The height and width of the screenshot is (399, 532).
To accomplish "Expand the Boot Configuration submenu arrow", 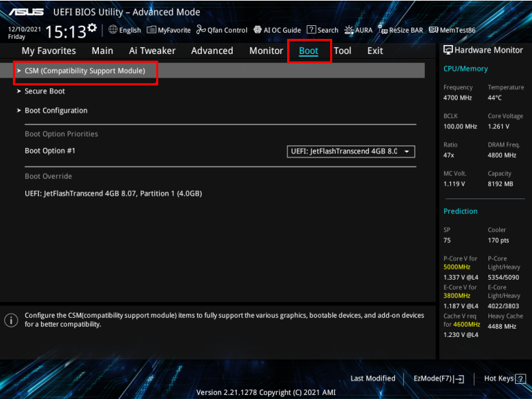I will point(19,110).
